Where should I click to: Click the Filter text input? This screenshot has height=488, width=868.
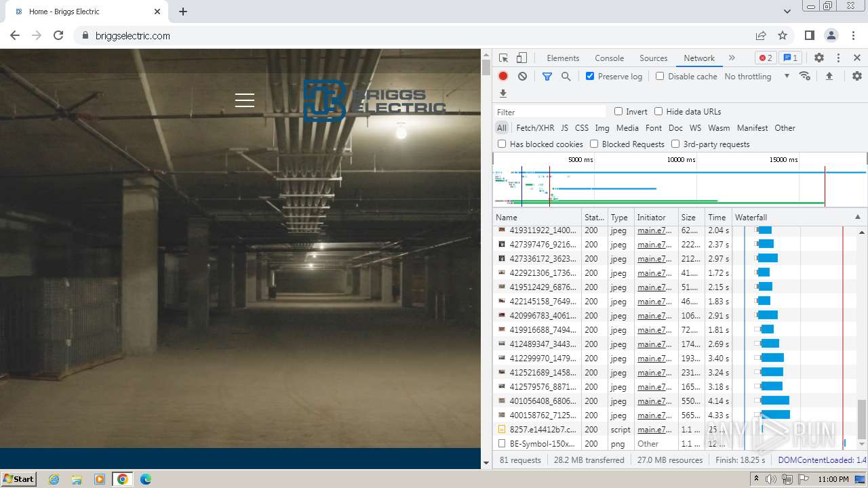pos(551,112)
